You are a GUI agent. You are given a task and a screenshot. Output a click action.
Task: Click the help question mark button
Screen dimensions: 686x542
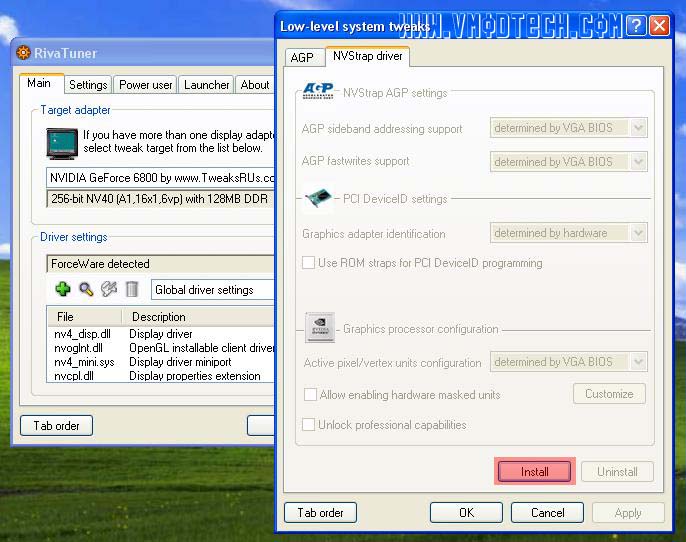(636, 26)
